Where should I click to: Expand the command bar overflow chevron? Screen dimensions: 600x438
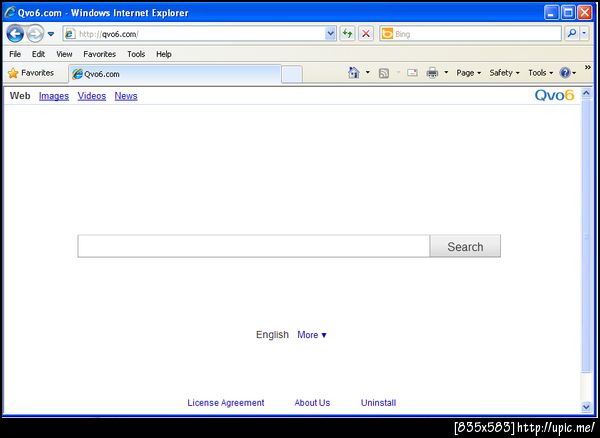pos(588,68)
